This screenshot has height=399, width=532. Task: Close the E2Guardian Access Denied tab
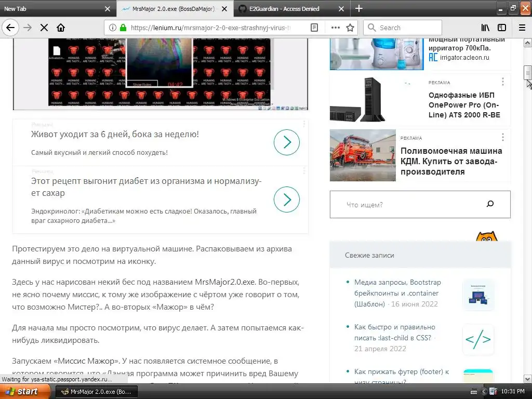341,9
